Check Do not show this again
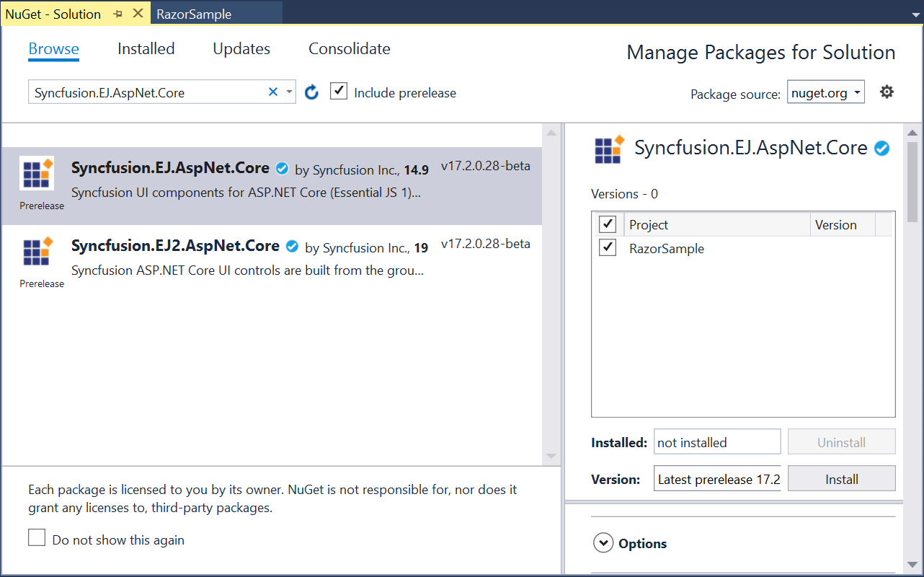This screenshot has height=577, width=924. (37, 538)
